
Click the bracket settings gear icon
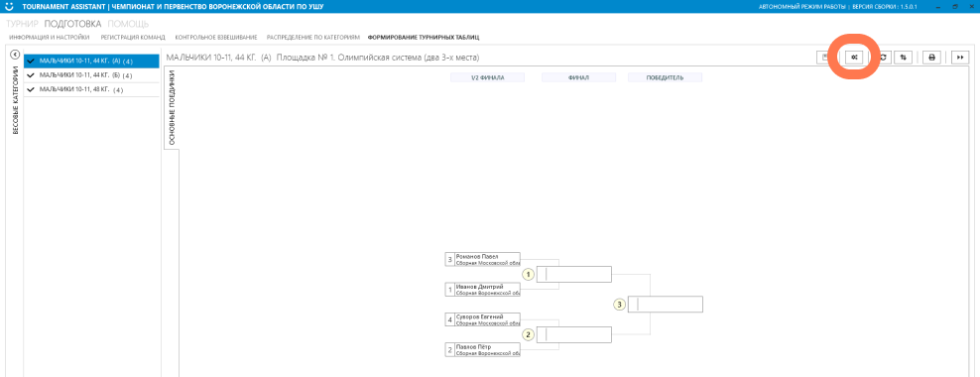click(x=855, y=57)
